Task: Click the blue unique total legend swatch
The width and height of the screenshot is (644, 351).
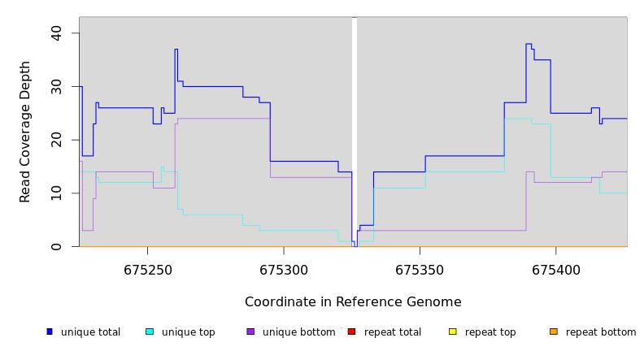Action: coord(50,331)
